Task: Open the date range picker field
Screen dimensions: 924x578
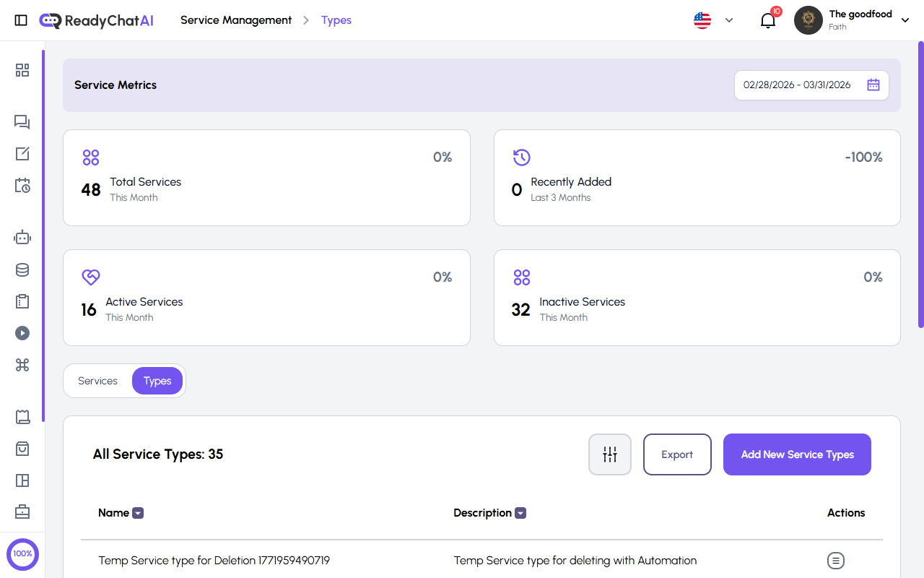Action: [811, 85]
